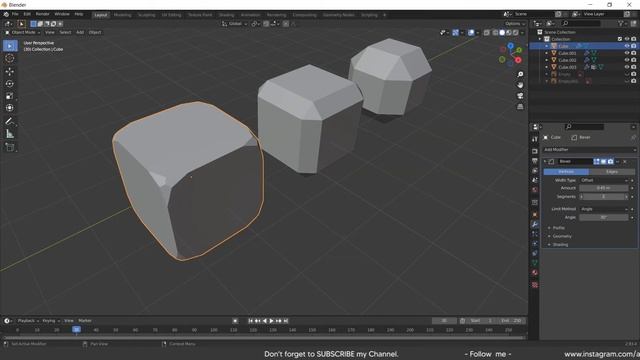Open Physics properties tab icon
The width and height of the screenshot is (640, 360).
(535, 244)
